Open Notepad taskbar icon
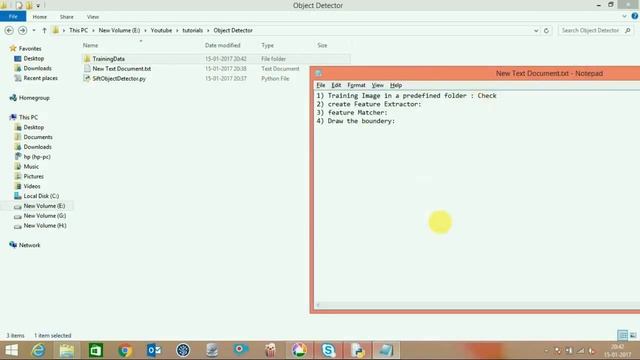This screenshot has height=360, width=640. pos(386,350)
